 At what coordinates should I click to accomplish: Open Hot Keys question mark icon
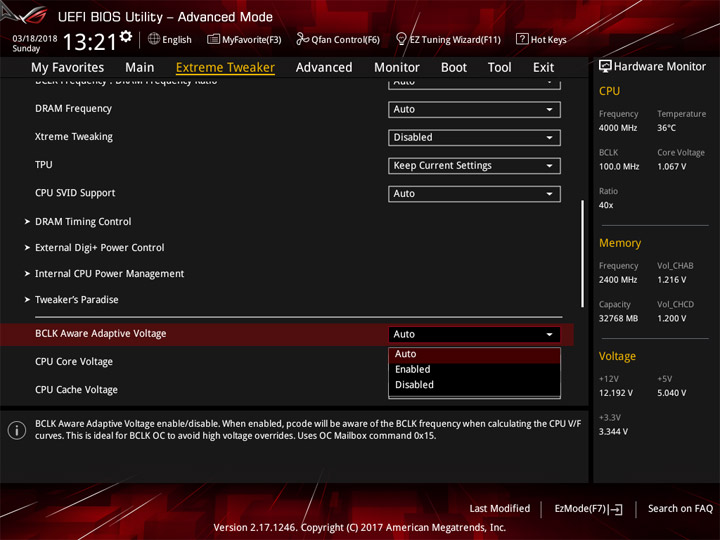pyautogui.click(x=522, y=39)
